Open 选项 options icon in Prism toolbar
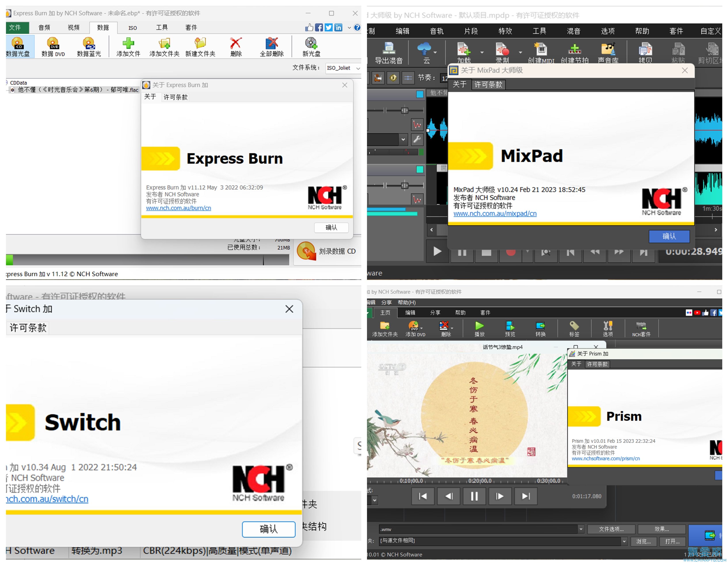This screenshot has height=564, width=728. [x=608, y=329]
